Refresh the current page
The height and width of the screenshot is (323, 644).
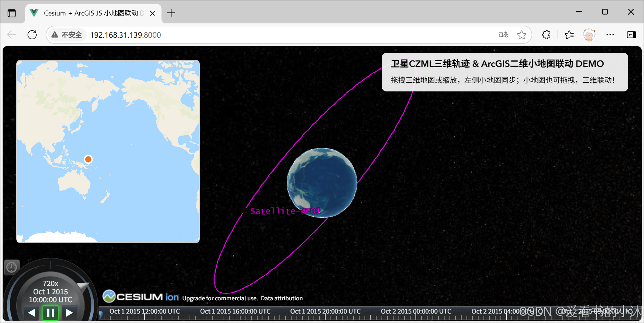[32, 35]
